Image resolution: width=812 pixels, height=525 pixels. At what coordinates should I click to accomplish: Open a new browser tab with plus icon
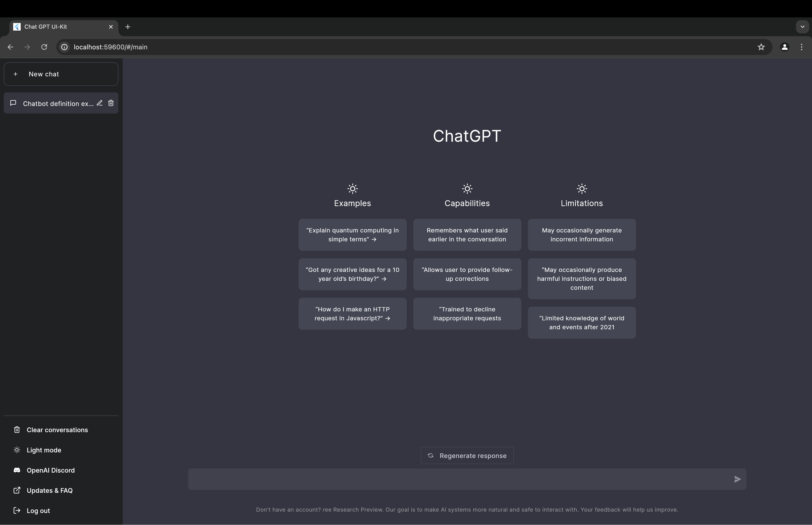[128, 27]
